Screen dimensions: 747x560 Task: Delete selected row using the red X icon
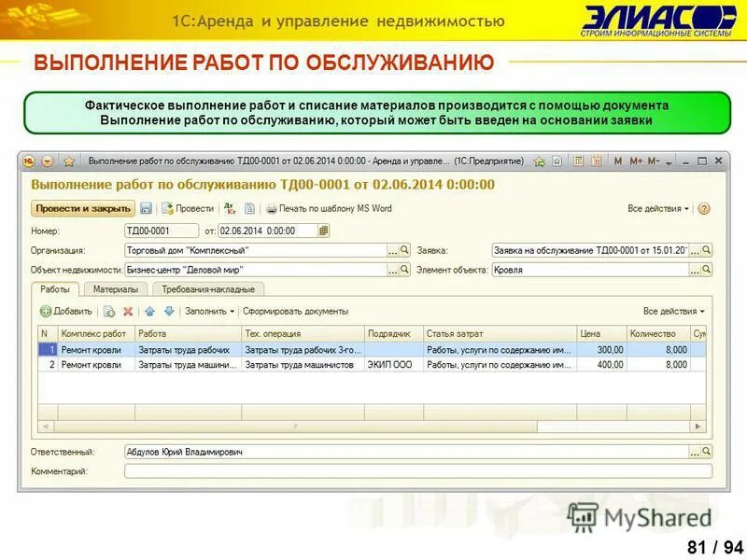pos(127,309)
